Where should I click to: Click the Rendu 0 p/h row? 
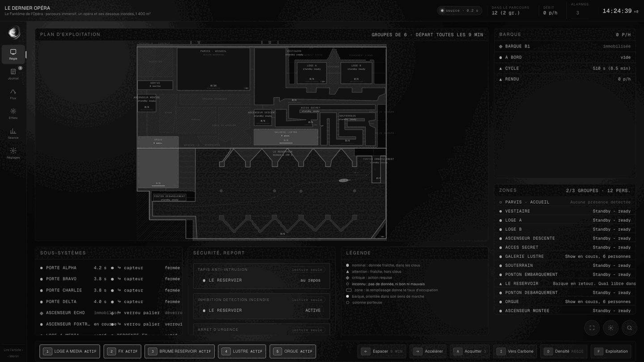pos(565,79)
